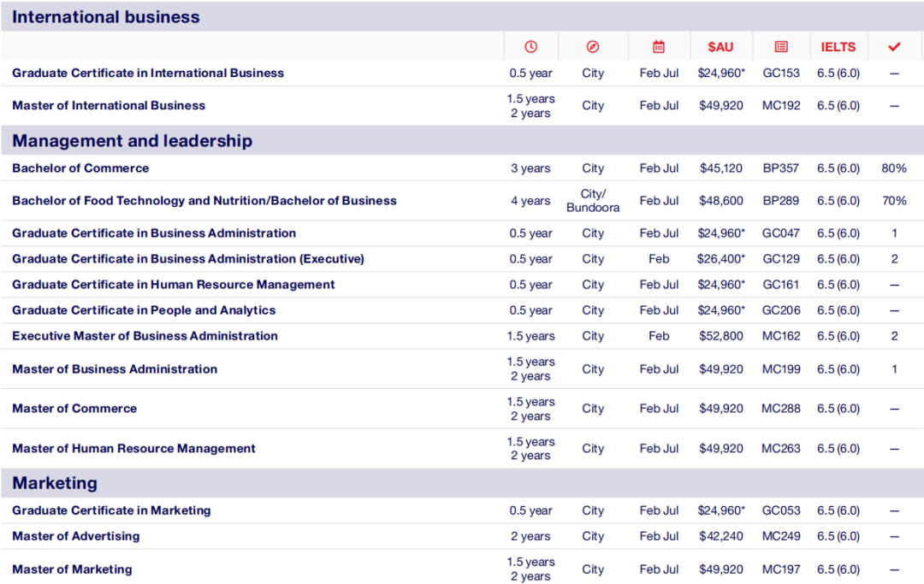Open Master of Marketing program
This screenshot has height=584, width=924.
coord(72,569)
